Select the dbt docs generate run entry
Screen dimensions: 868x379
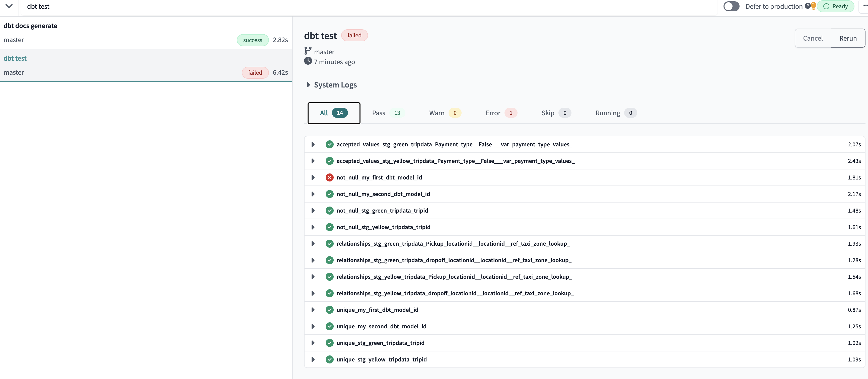pyautogui.click(x=146, y=33)
